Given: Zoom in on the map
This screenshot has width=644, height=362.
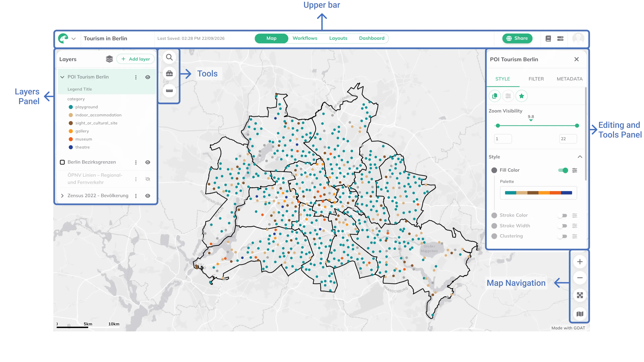Looking at the screenshot, I should 580,262.
